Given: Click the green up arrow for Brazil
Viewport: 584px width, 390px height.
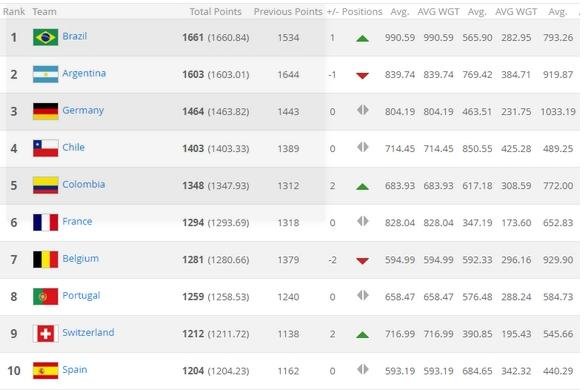Looking at the screenshot, I should (362, 38).
